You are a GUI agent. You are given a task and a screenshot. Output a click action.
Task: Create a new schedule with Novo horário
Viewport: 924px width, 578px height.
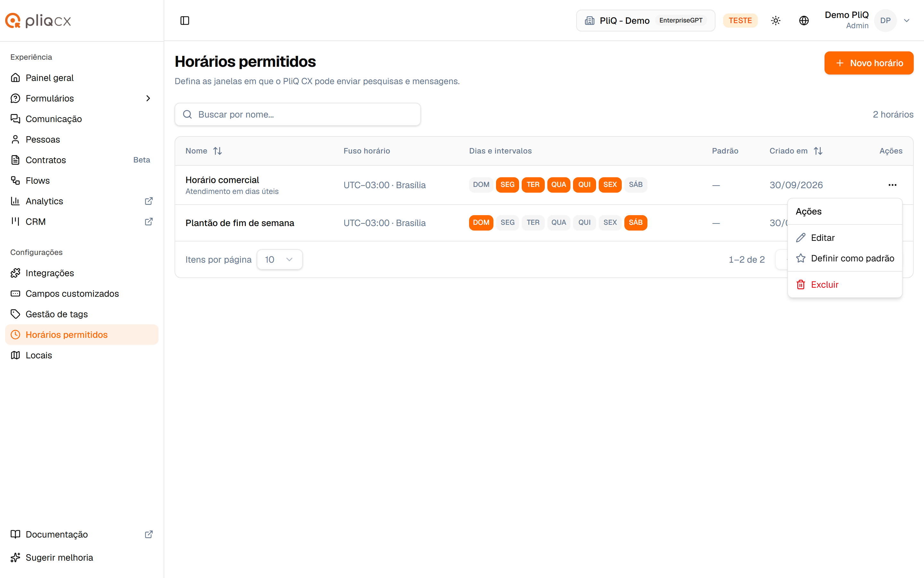coord(868,63)
